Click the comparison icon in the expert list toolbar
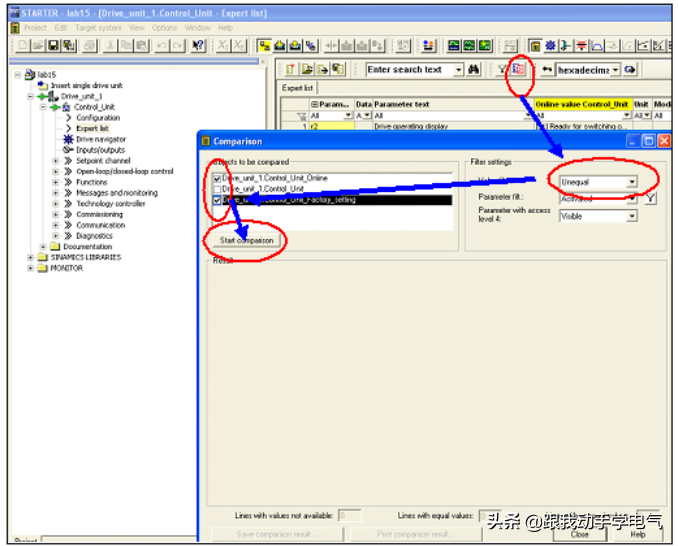The image size is (678, 546). (x=518, y=69)
